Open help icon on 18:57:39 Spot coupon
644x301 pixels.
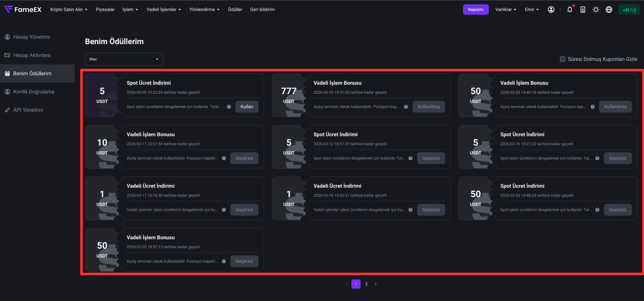(410, 158)
